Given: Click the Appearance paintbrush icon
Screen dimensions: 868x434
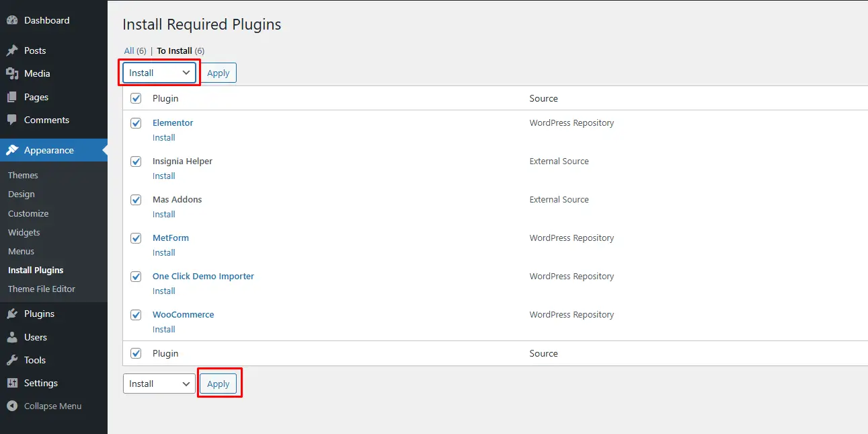Looking at the screenshot, I should click(x=12, y=150).
